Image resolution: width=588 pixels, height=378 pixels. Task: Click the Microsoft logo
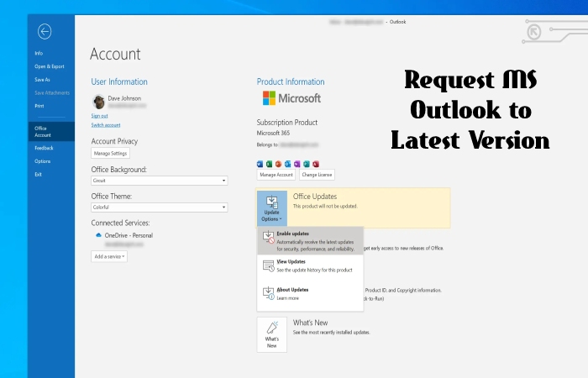291,98
